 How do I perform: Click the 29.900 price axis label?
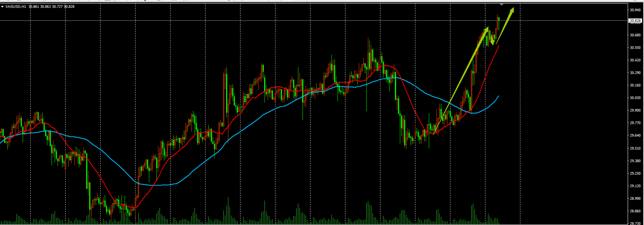pos(635,110)
